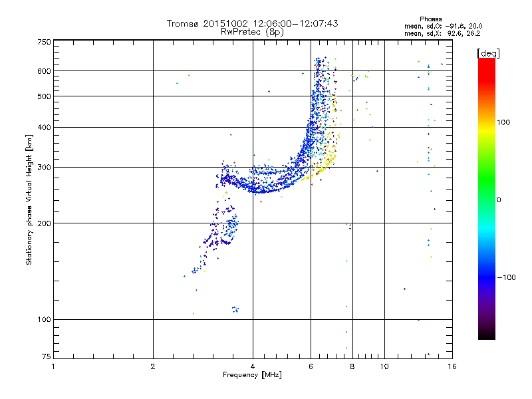Click the green region of the colorbar near 0
532x399 pixels.
[487, 190]
